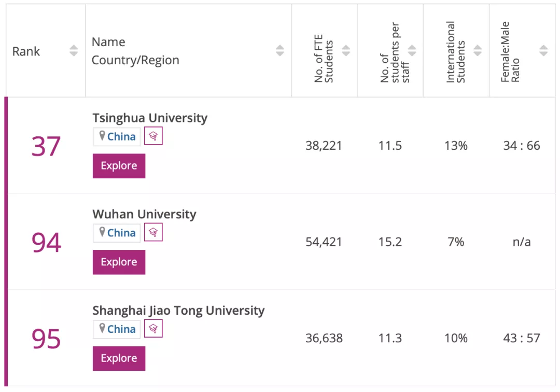The width and height of the screenshot is (560, 392).
Task: Click the up arrow in the Rank sort control
Action: pos(74,48)
